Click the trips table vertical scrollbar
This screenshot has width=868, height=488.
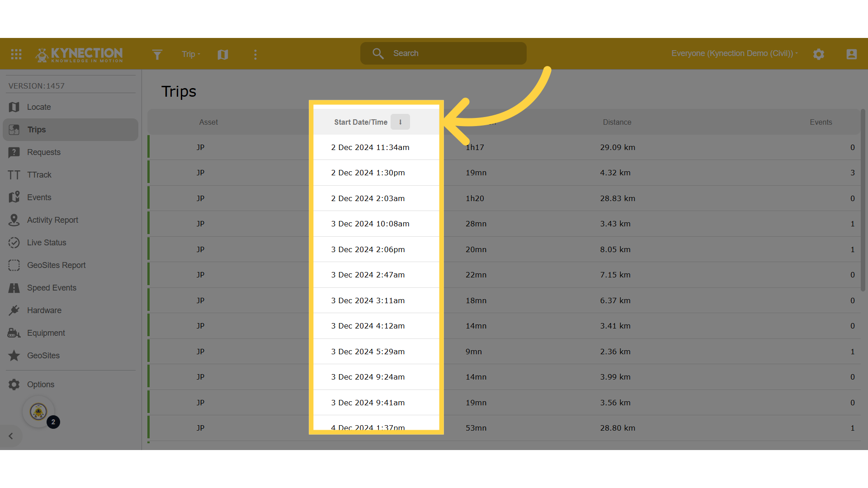click(863, 200)
